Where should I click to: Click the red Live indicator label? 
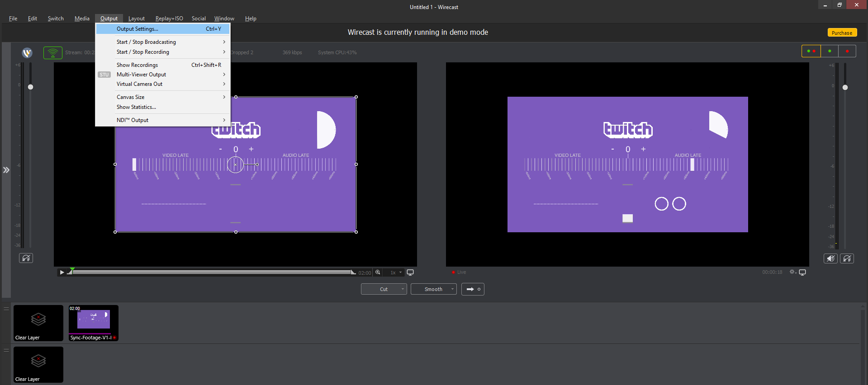(459, 272)
